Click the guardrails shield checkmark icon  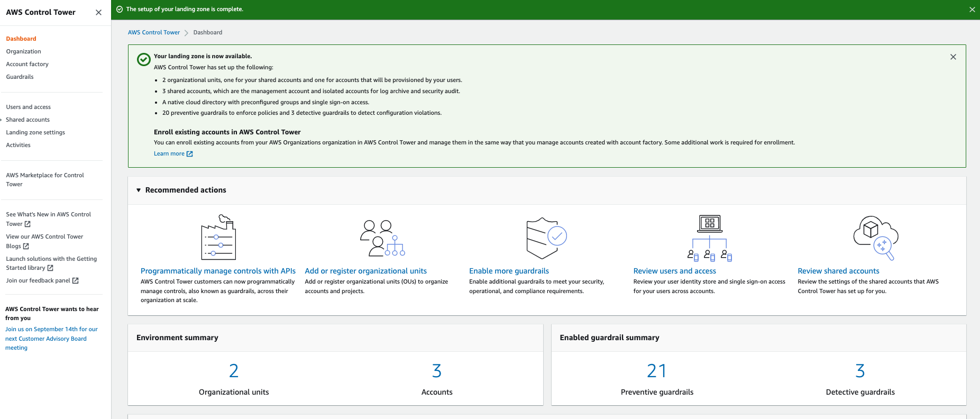546,238
